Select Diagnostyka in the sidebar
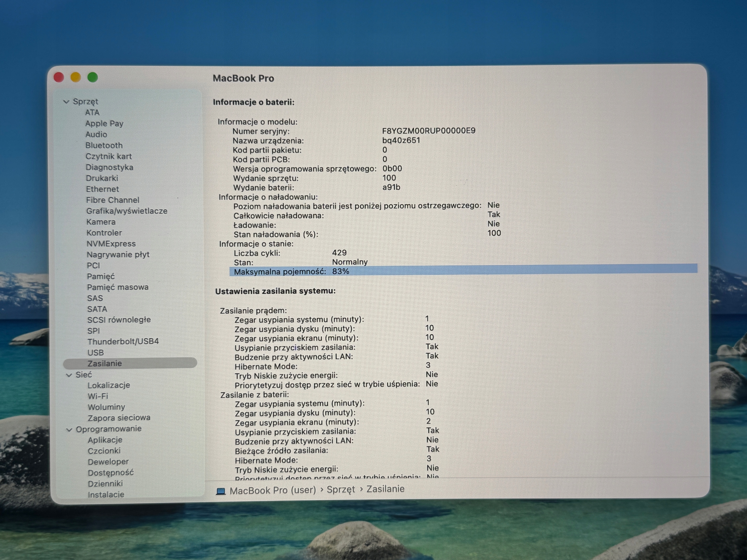Screen dimensions: 747x560 click(109, 167)
